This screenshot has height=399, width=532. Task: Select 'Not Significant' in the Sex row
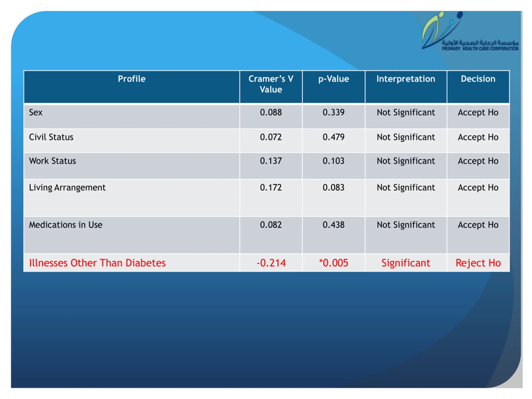406,113
